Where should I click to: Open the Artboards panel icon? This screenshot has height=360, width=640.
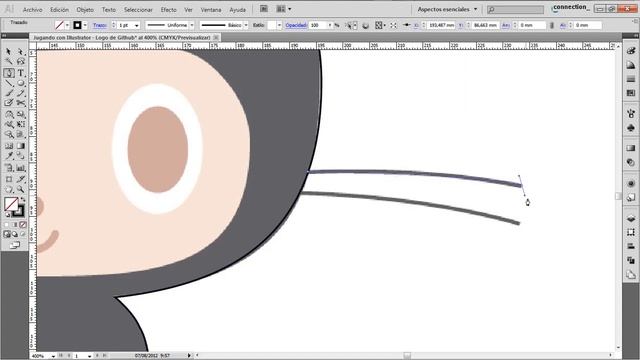point(631,275)
